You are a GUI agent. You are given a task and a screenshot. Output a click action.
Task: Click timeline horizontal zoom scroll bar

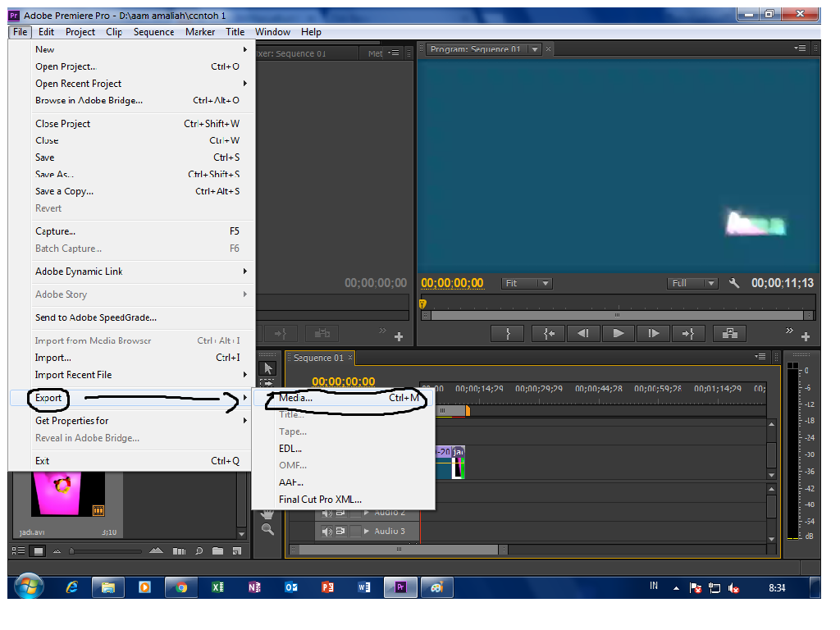coord(399,550)
